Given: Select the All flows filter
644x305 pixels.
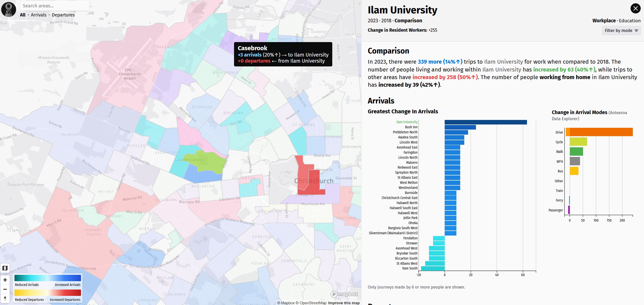Looking at the screenshot, I should point(23,15).
